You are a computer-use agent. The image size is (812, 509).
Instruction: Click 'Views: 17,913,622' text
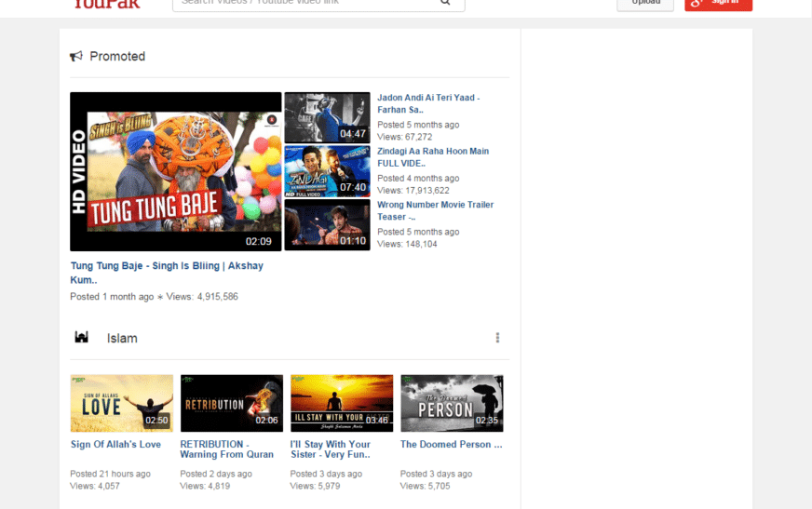click(413, 191)
